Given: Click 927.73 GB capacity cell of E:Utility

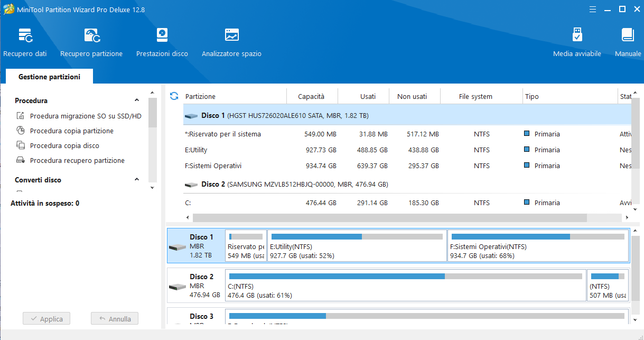Looking at the screenshot, I should point(321,150).
